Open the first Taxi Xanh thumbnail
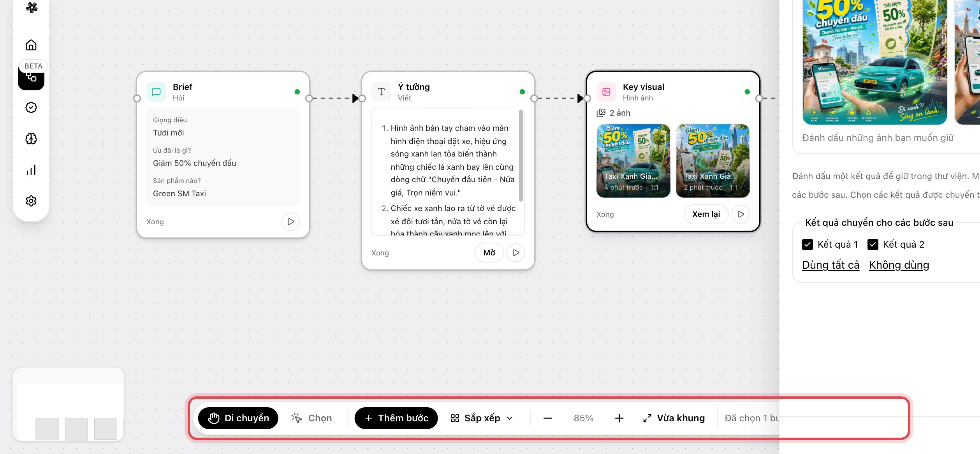 pos(633,161)
